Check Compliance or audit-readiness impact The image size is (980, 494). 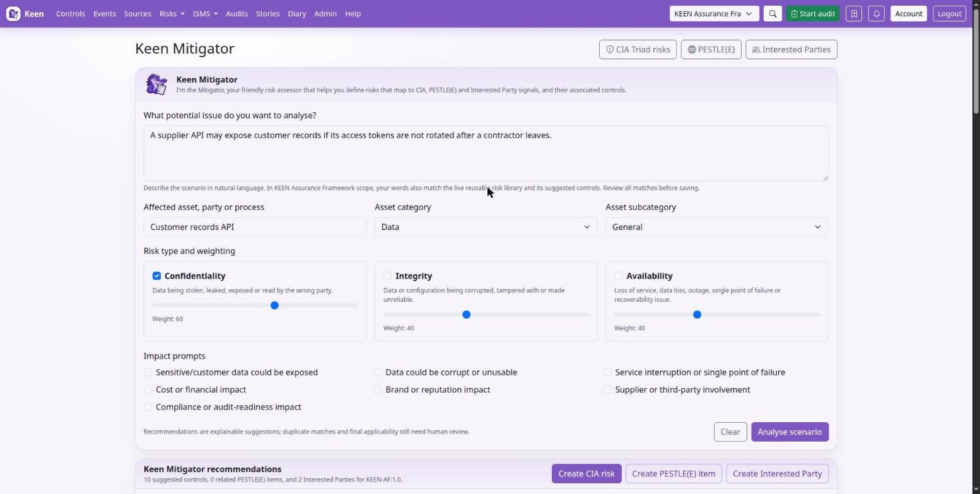click(x=148, y=407)
